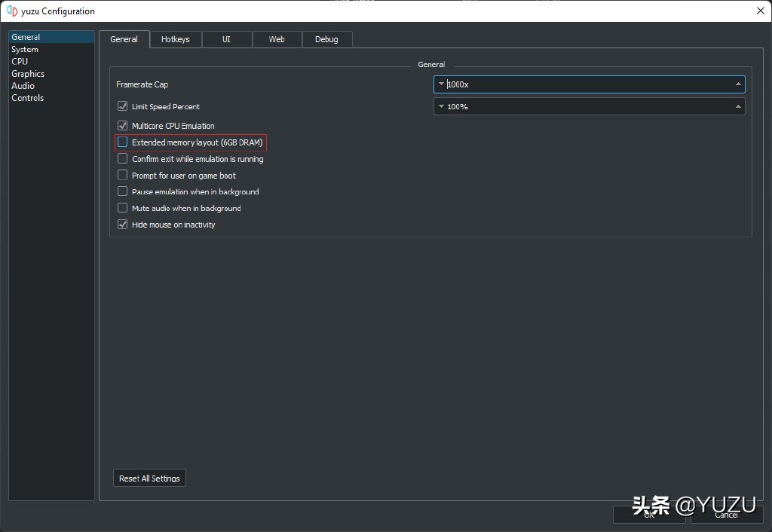
Task: Open the CPU settings category
Action: (51, 62)
